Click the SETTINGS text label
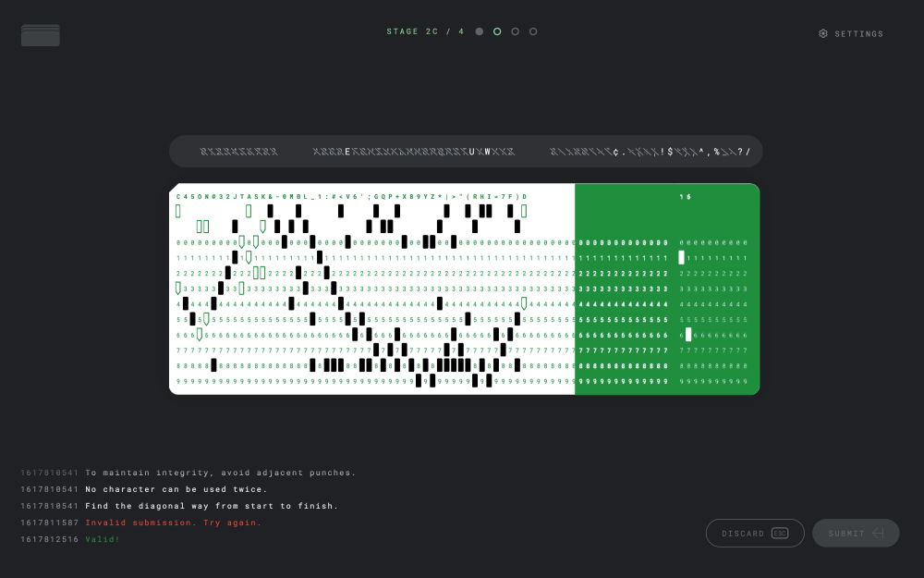Viewport: 924px width, 578px height. click(x=859, y=34)
